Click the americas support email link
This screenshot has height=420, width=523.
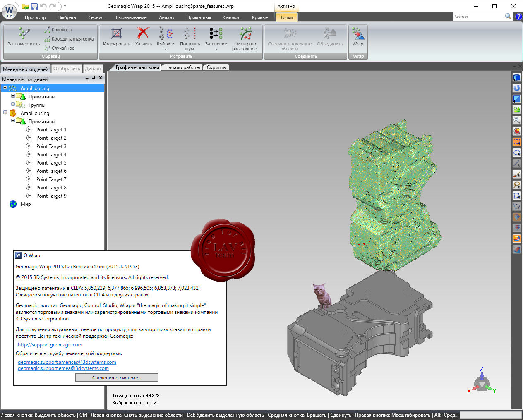tap(67, 362)
